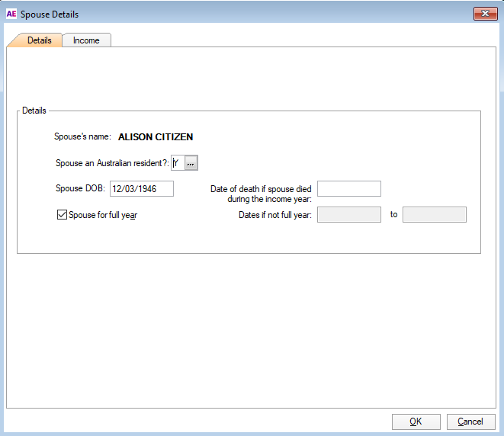Switch to the Income tab
504x436 pixels.
pyautogui.click(x=86, y=40)
